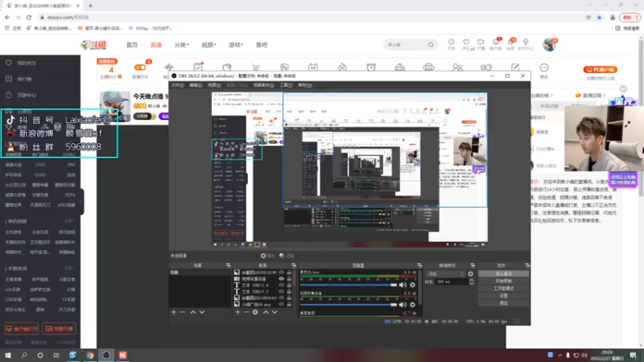The height and width of the screenshot is (362, 644).
Task: Open the More (...) icon in streamer toolbar
Action: (544, 68)
